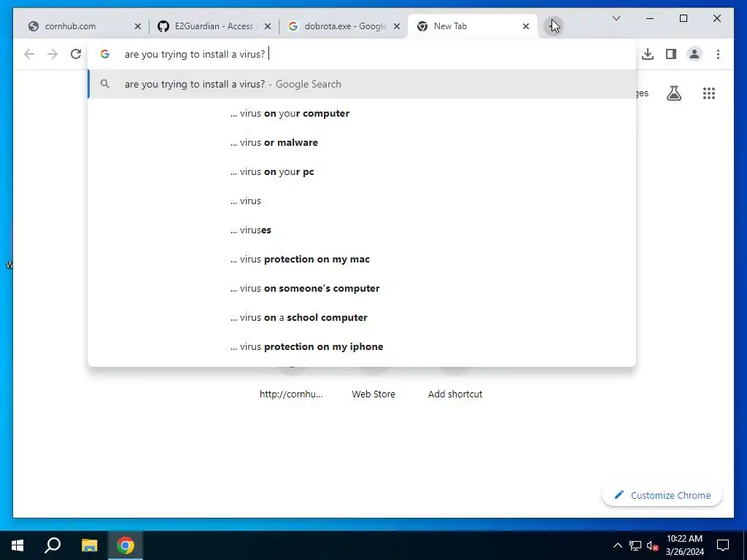This screenshot has height=560, width=747.
Task: Open Chrome downloads icon in toolbar
Action: [x=648, y=54]
